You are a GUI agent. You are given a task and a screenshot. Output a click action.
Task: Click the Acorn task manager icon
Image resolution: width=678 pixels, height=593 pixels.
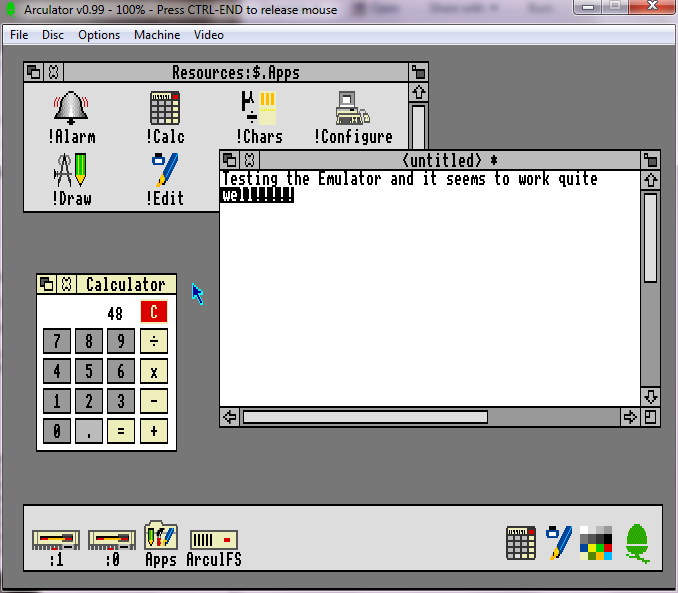tap(637, 542)
